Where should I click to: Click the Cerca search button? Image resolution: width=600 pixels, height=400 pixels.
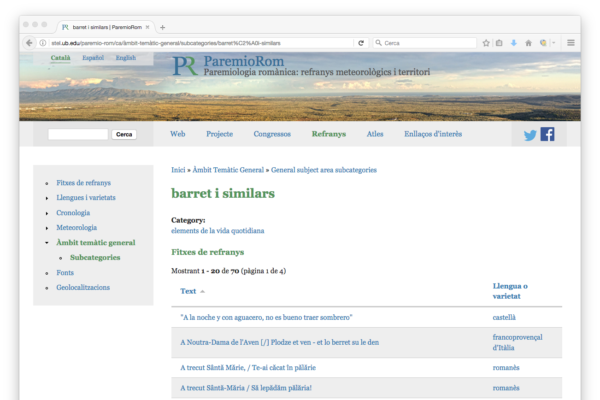click(124, 134)
